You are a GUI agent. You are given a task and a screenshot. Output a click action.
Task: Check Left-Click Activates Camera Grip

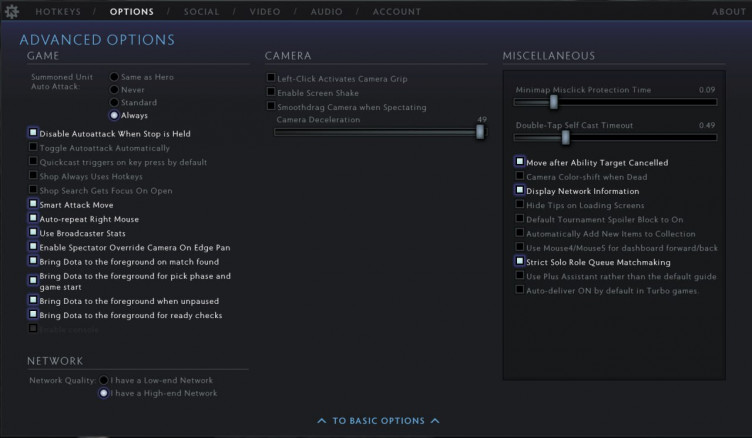point(270,78)
